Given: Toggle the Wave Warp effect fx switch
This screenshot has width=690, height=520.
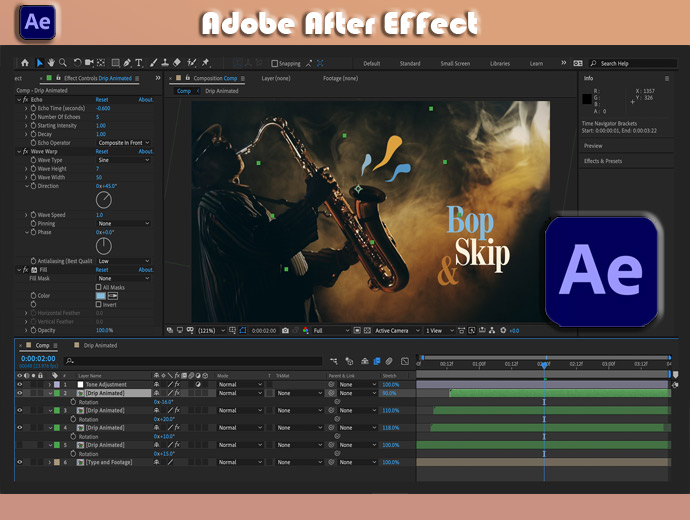Looking at the screenshot, I should [26, 151].
